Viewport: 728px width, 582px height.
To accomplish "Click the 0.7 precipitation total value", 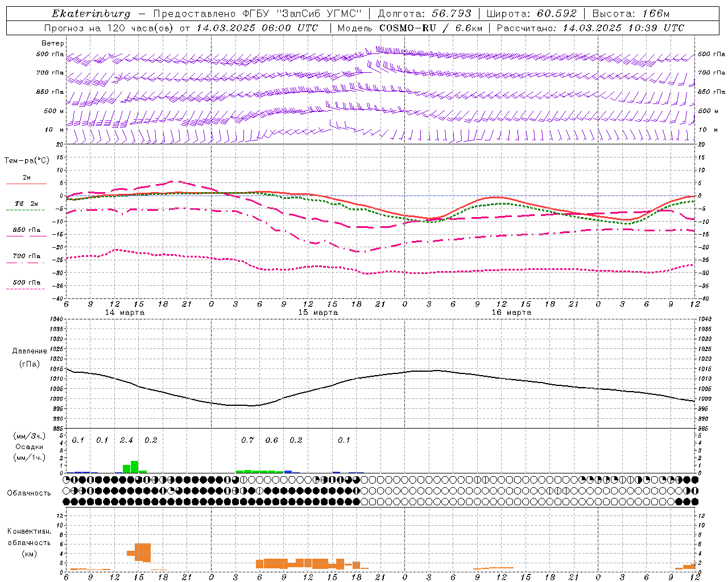I will [247, 440].
